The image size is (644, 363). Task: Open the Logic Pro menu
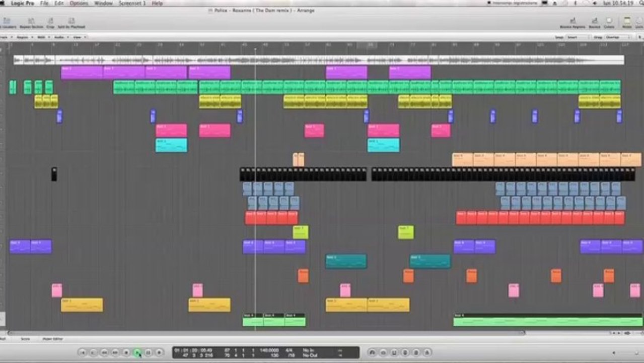(x=22, y=3)
